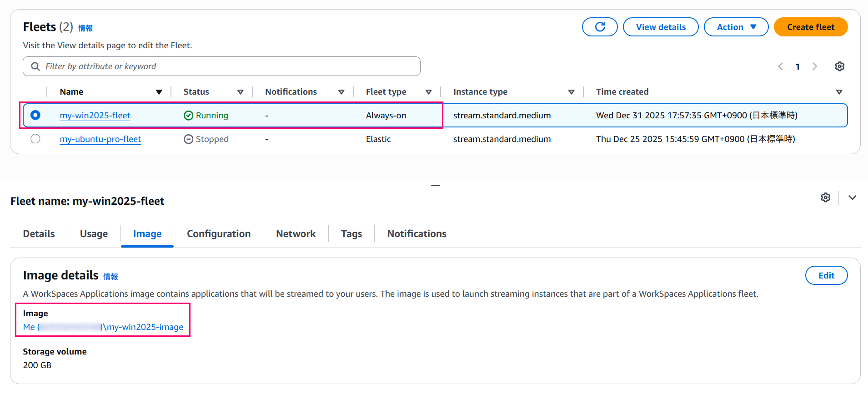868x395 pixels.
Task: Sort by Name column arrow
Action: click(x=159, y=92)
